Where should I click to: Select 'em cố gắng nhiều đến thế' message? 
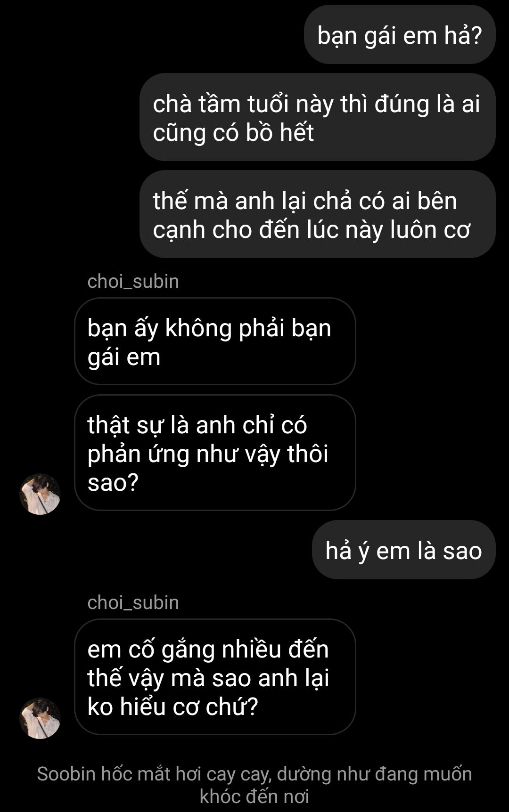click(x=215, y=677)
